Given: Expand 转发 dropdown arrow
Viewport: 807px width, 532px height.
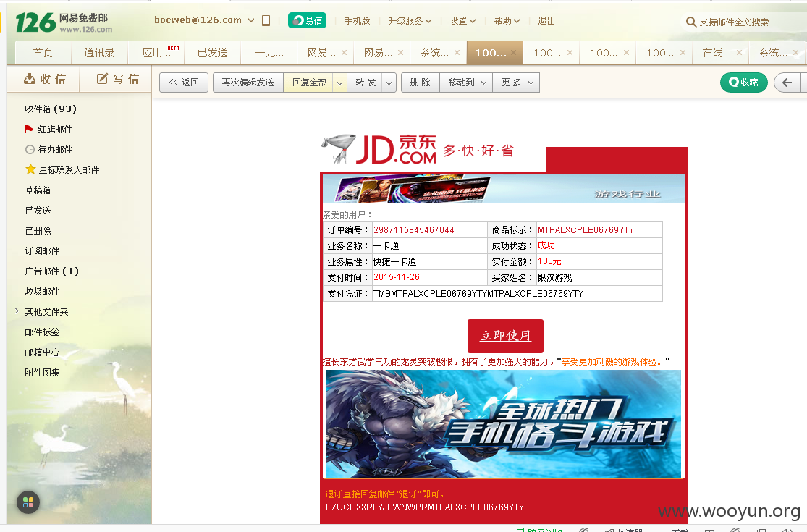Looking at the screenshot, I should click(x=389, y=83).
